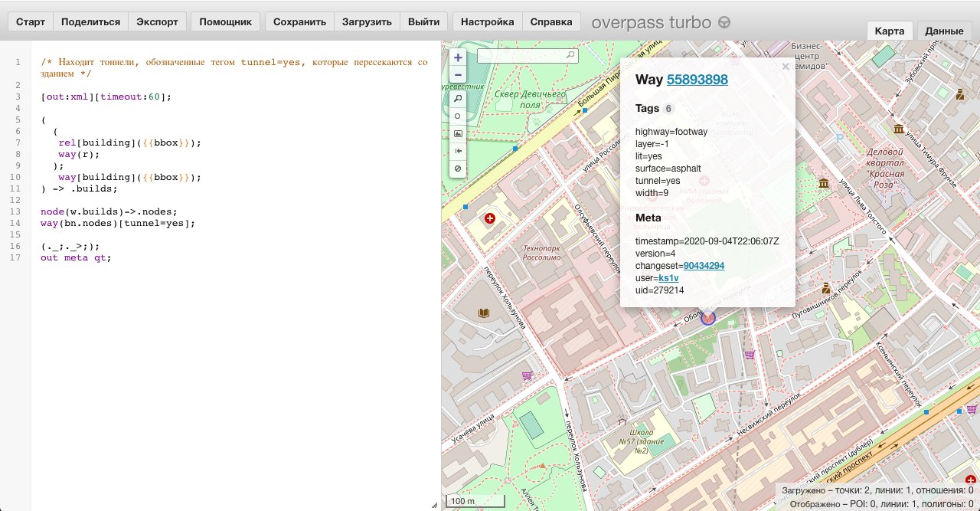Click the way(bn.nodes)[tunnel=yes] line
This screenshot has width=980, height=511.
coord(118,223)
